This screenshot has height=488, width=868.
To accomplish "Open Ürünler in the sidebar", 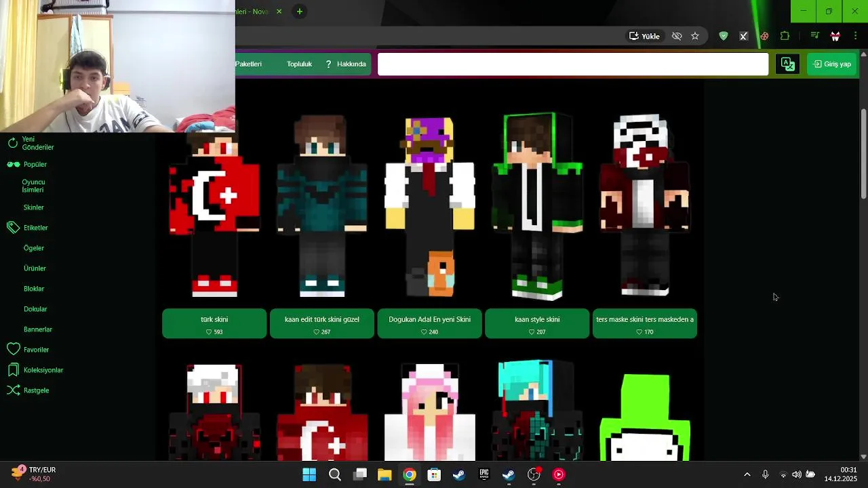I will 35,268.
